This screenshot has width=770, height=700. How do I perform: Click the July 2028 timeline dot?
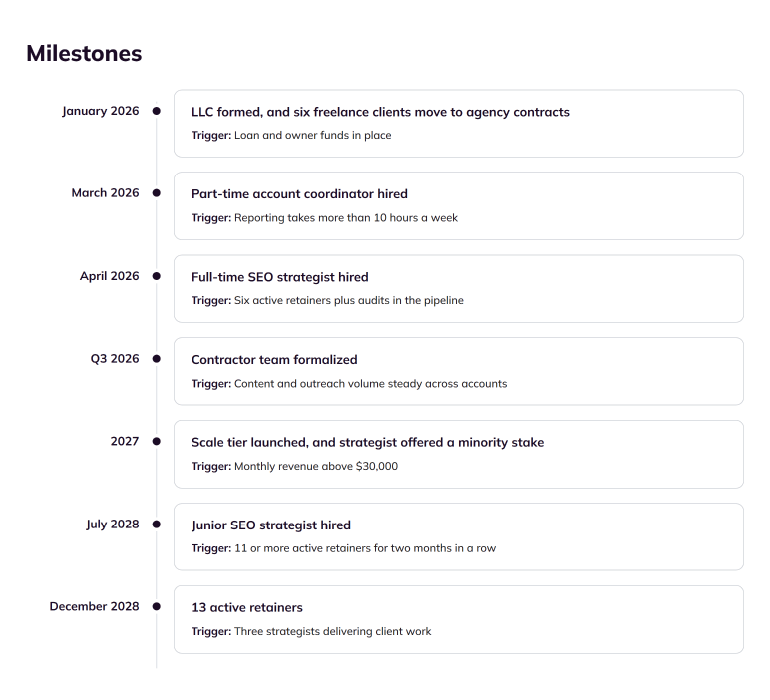(157, 525)
